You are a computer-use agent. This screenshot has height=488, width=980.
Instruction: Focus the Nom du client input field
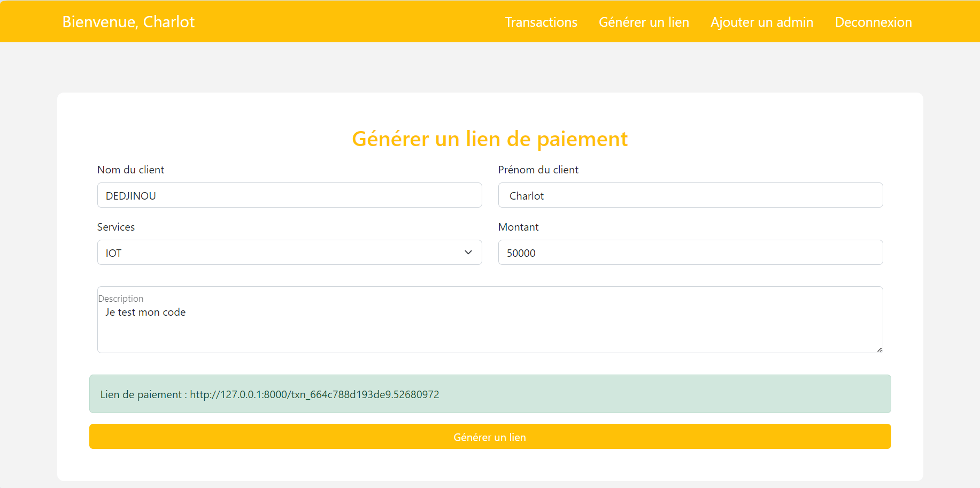pos(289,195)
